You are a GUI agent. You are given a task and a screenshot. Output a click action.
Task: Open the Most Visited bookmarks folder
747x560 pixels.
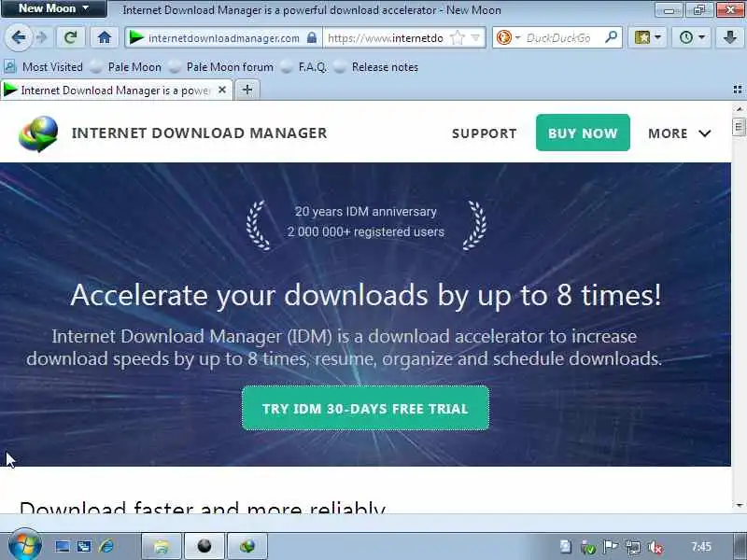tap(44, 67)
